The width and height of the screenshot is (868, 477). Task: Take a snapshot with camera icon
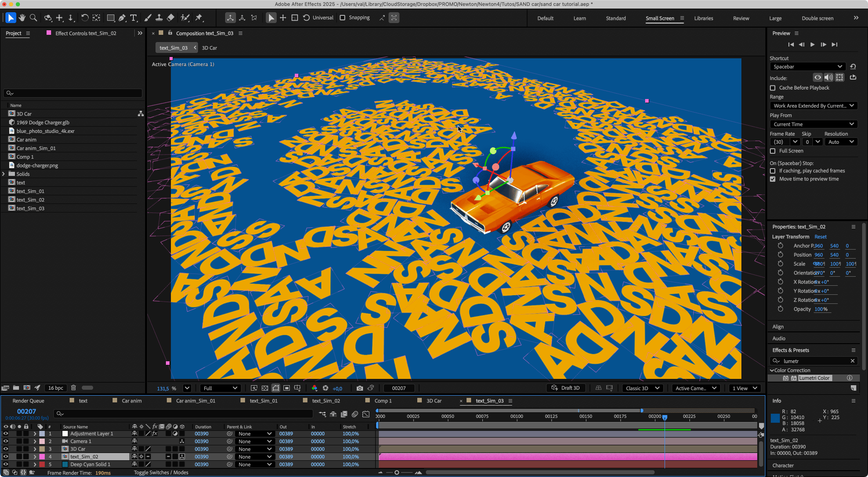point(359,388)
